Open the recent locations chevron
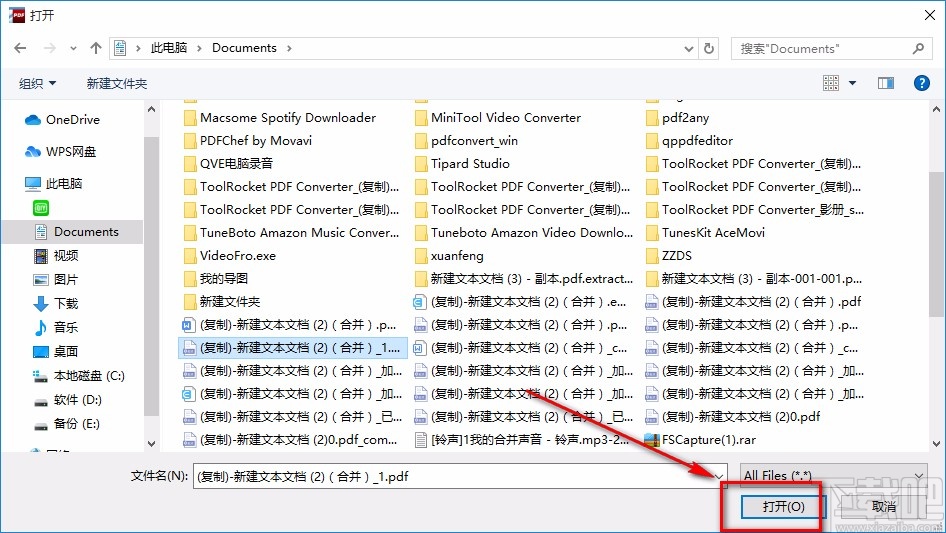This screenshot has height=533, width=946. pyautogui.click(x=73, y=48)
